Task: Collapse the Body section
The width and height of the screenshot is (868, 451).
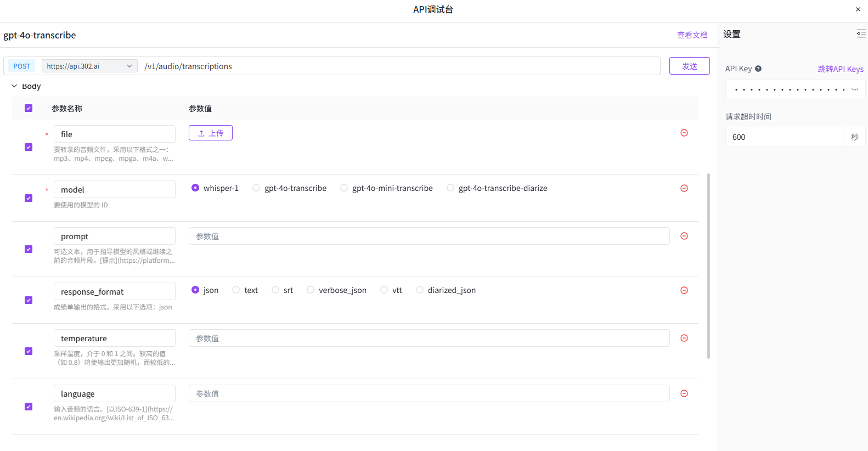Action: coord(14,86)
